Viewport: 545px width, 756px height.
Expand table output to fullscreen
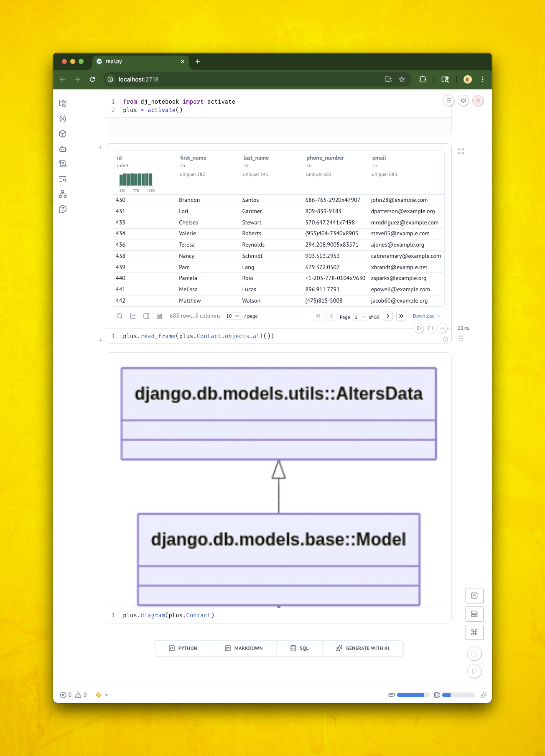pos(461,151)
